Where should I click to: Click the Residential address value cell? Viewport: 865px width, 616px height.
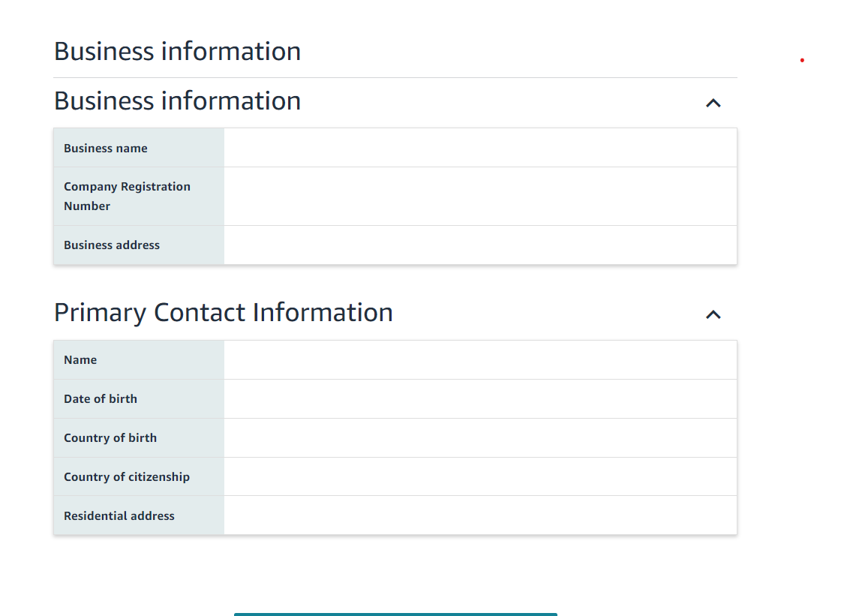pyautogui.click(x=480, y=515)
